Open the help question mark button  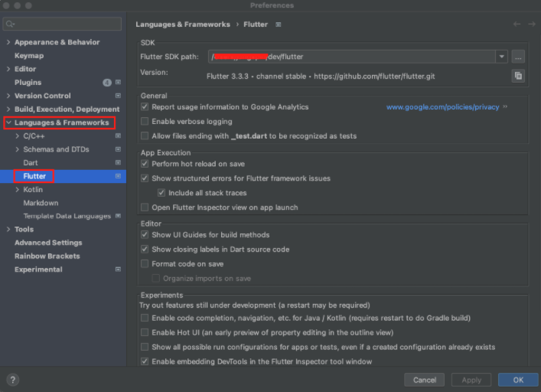[x=13, y=380]
